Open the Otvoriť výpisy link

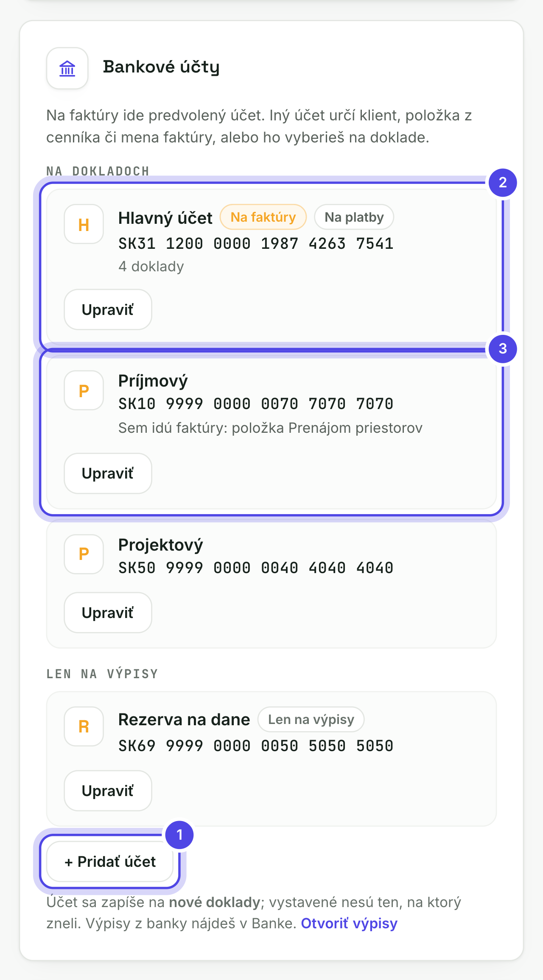point(349,923)
